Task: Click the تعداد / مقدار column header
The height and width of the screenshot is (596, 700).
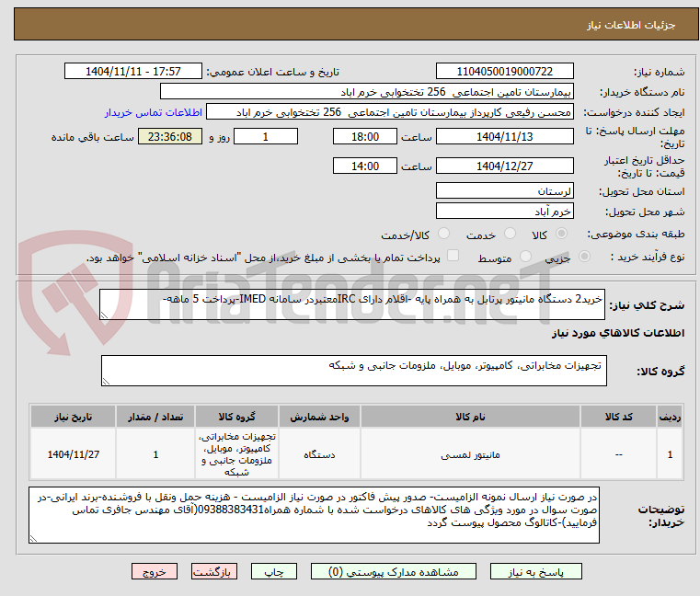Action: coord(155,417)
